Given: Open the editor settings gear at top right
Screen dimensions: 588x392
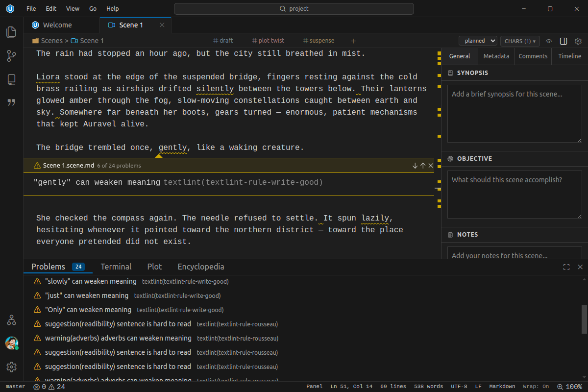Looking at the screenshot, I should click(x=578, y=41).
